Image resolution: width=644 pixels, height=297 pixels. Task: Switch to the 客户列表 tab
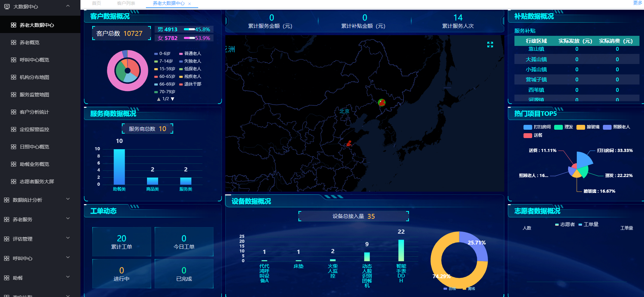click(x=126, y=3)
